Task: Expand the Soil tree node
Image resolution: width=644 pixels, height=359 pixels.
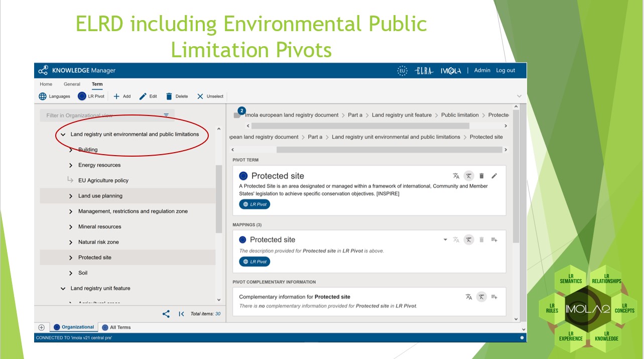Action: [71, 273]
